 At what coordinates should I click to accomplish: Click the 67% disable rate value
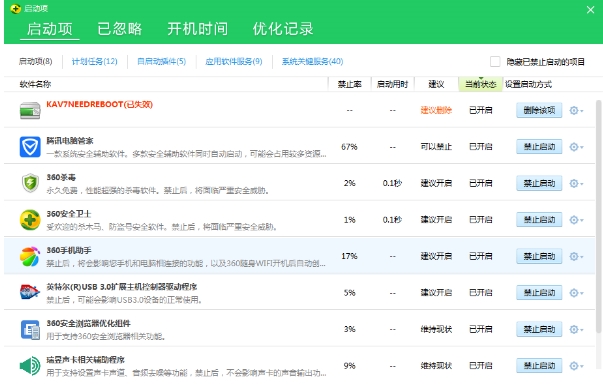click(349, 147)
